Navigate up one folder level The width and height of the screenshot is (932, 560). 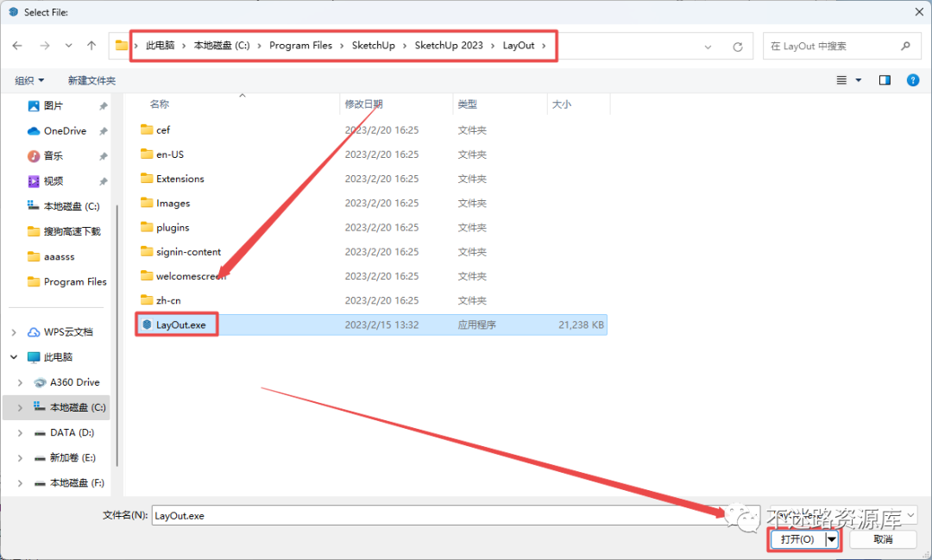[91, 46]
